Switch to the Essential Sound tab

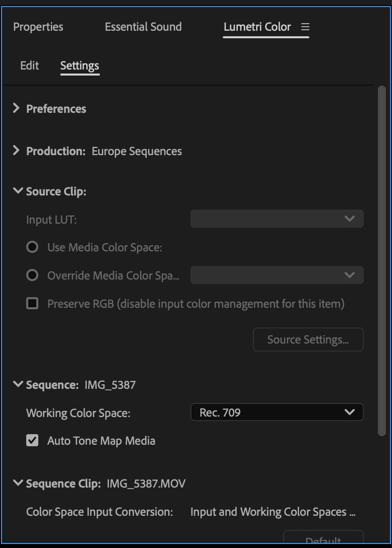(143, 27)
